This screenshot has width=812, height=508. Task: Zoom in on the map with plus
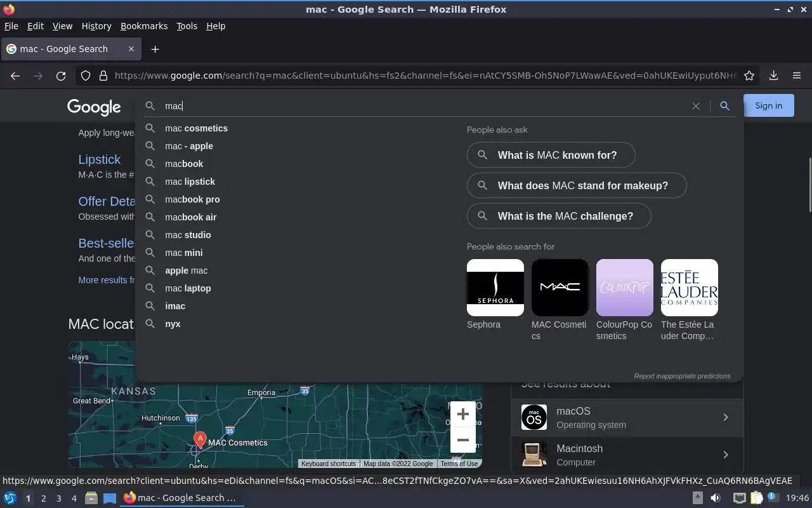tap(463, 415)
